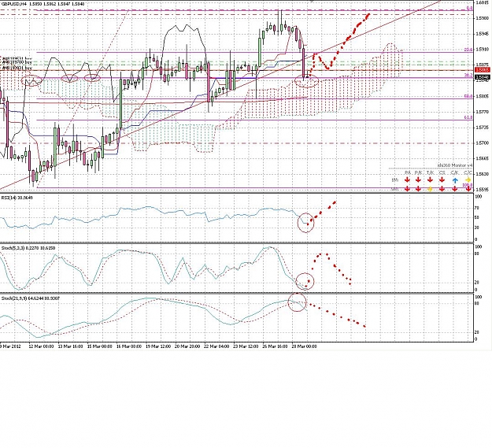Click the 19 Mar 12:00 time axis label
Viewport: 492px width, 448px height.
click(x=158, y=346)
